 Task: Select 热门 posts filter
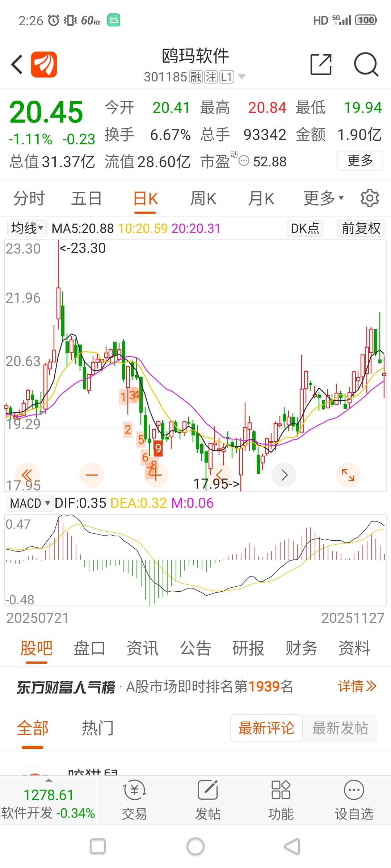click(98, 728)
